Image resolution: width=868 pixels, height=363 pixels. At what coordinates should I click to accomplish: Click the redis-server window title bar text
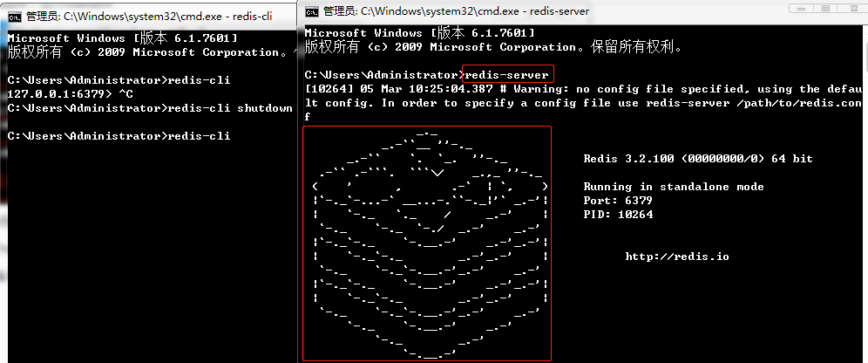pyautogui.click(x=457, y=11)
